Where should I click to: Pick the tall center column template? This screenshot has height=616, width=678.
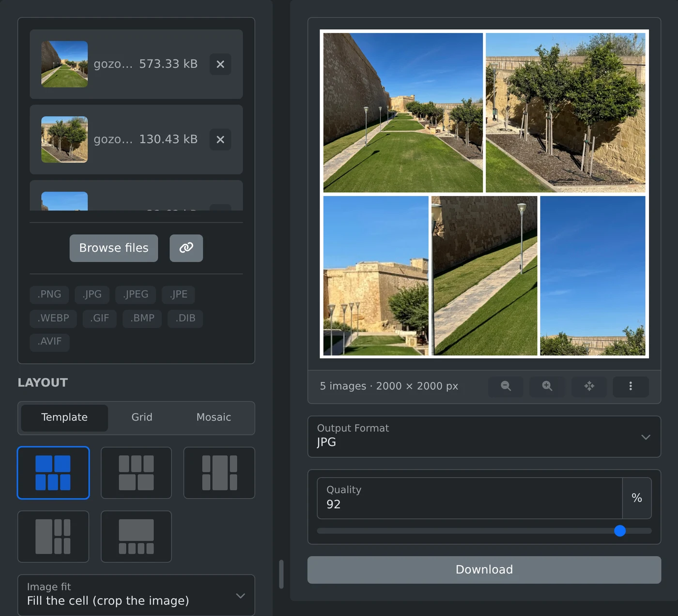[x=219, y=473]
